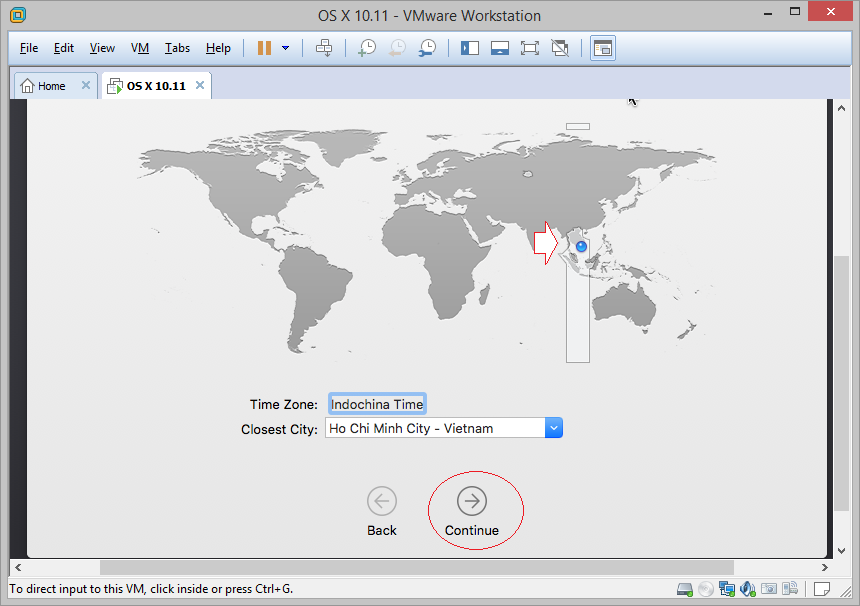Click the network adapter status icon
This screenshot has width=860, height=606.
pyautogui.click(x=727, y=590)
